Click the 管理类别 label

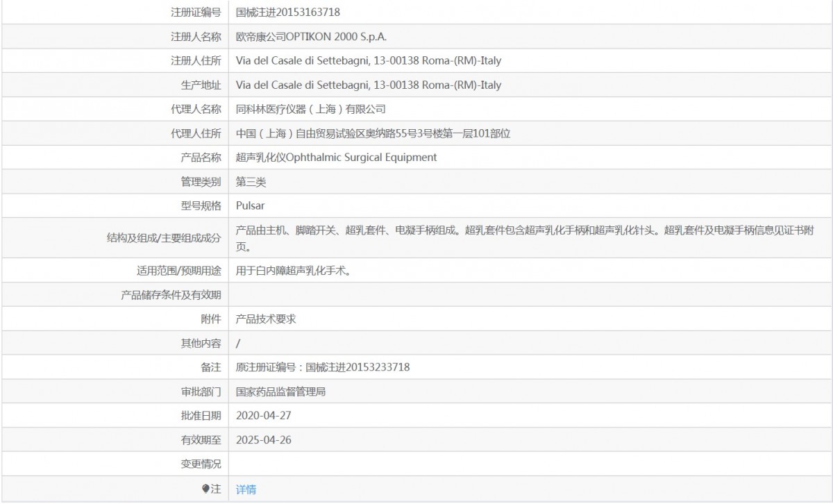[x=201, y=182]
